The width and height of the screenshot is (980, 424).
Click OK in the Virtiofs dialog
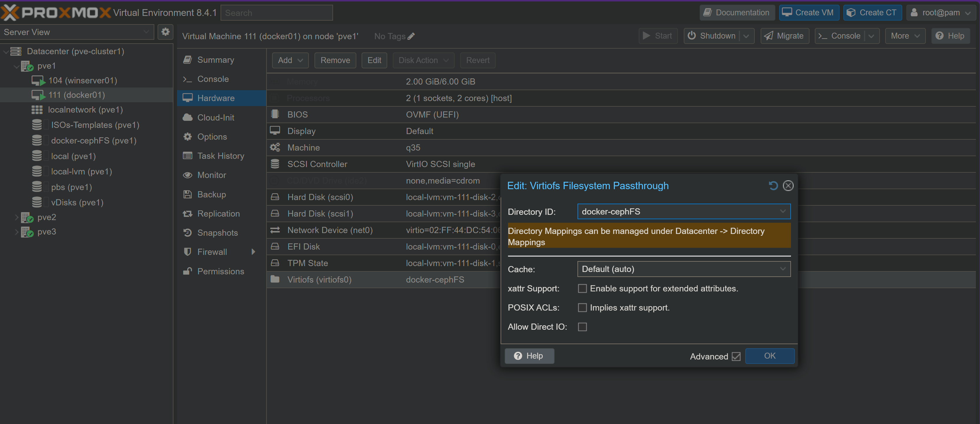tap(770, 356)
